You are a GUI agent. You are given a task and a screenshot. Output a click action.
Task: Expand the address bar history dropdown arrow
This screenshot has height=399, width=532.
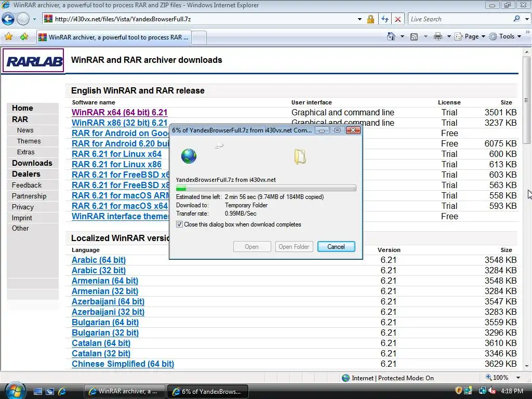360,19
